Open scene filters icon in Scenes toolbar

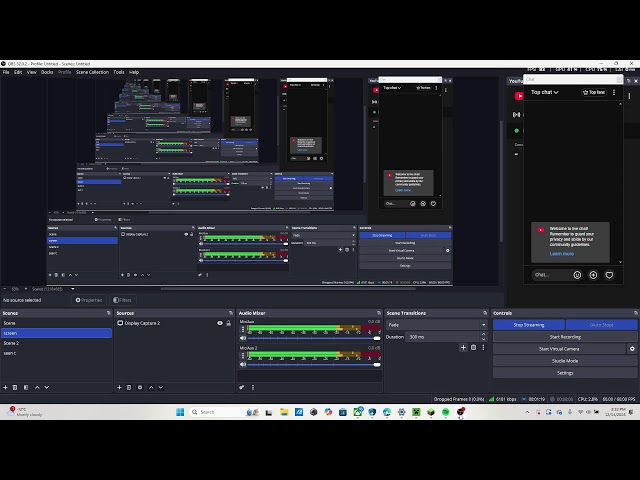coord(26,387)
